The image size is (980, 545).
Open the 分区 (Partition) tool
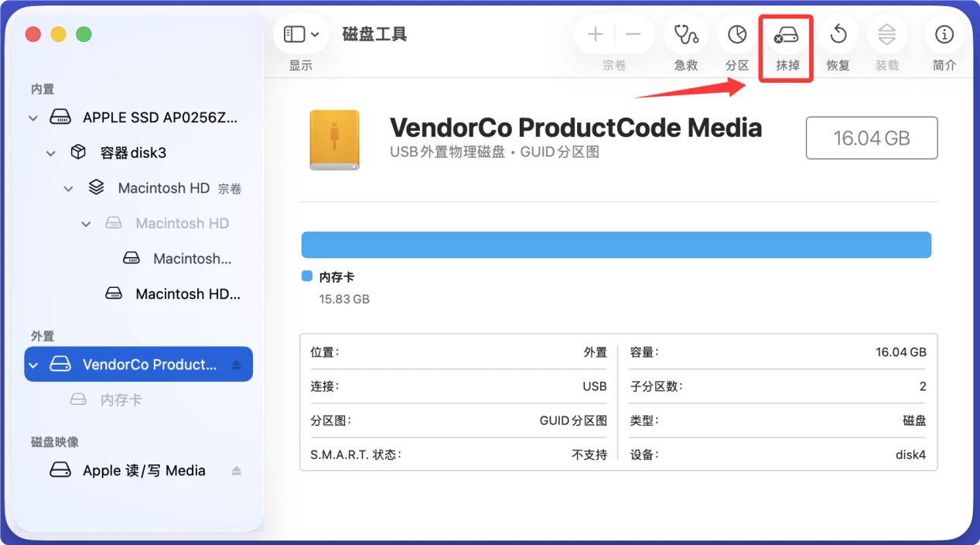coord(736,34)
